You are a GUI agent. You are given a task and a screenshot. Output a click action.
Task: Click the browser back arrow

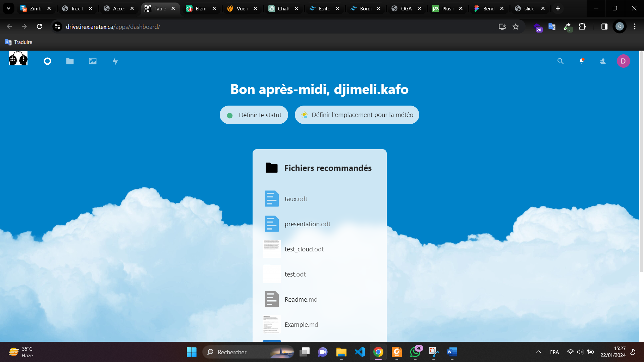[9, 26]
